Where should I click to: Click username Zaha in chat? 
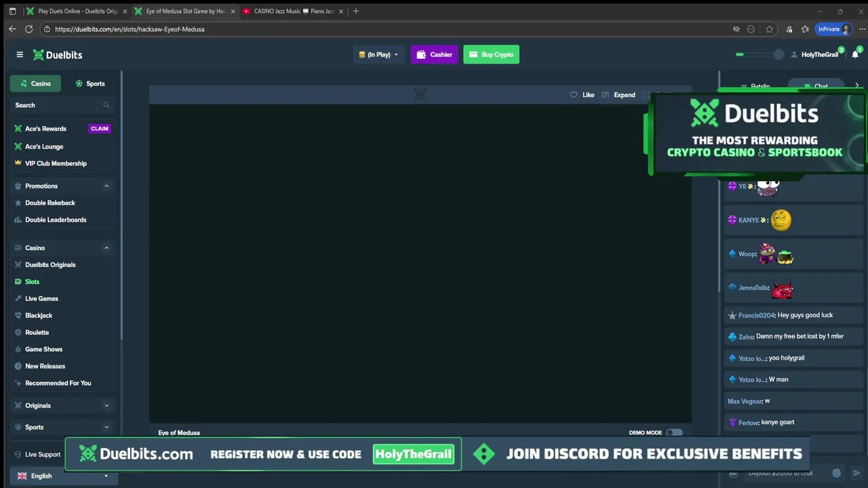745,337
